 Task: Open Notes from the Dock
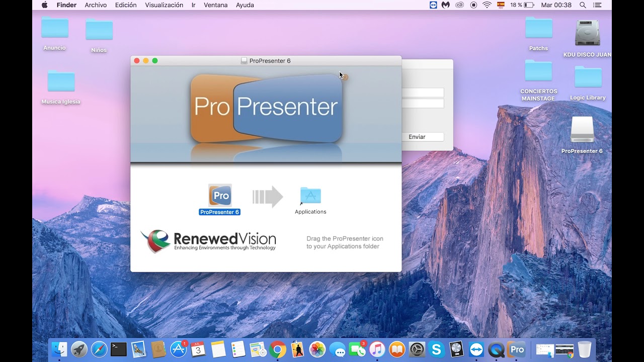tap(218, 349)
